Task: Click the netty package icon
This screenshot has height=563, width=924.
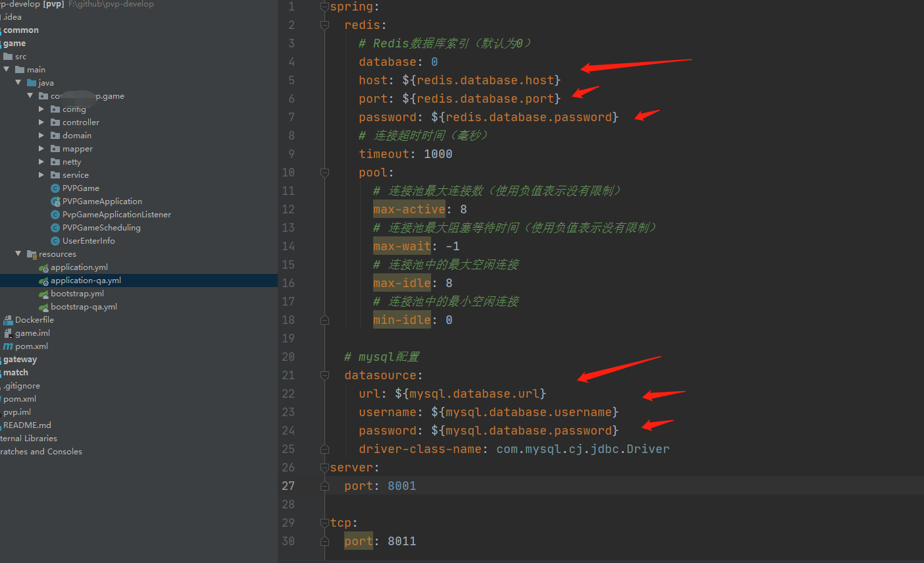Action: click(x=55, y=162)
